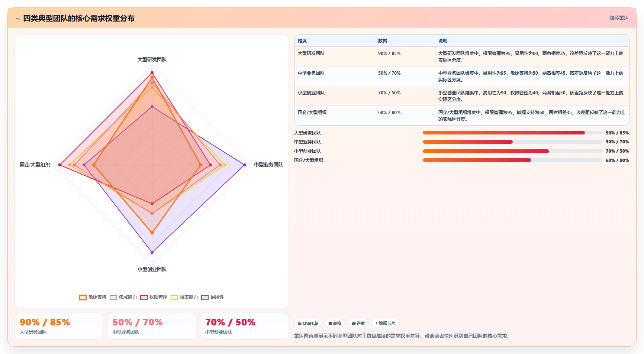Select 中型业务团队 cell in the table
The height and width of the screenshot is (354, 644).
(311, 73)
